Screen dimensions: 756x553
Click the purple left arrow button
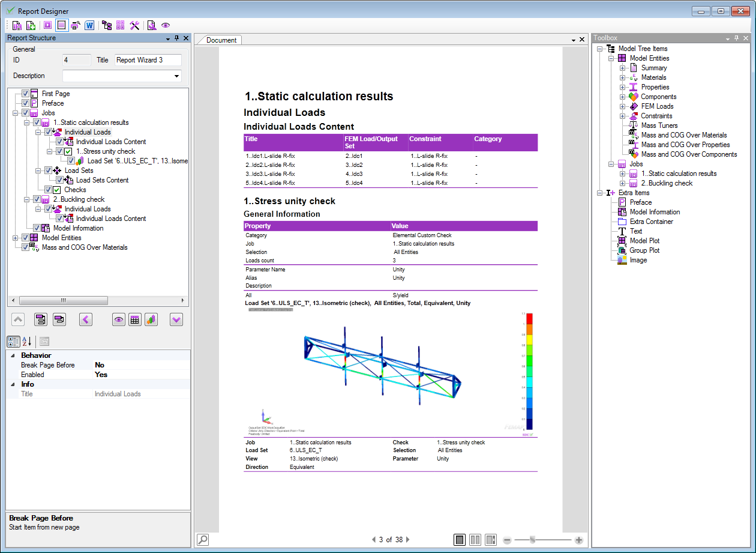[x=86, y=319]
